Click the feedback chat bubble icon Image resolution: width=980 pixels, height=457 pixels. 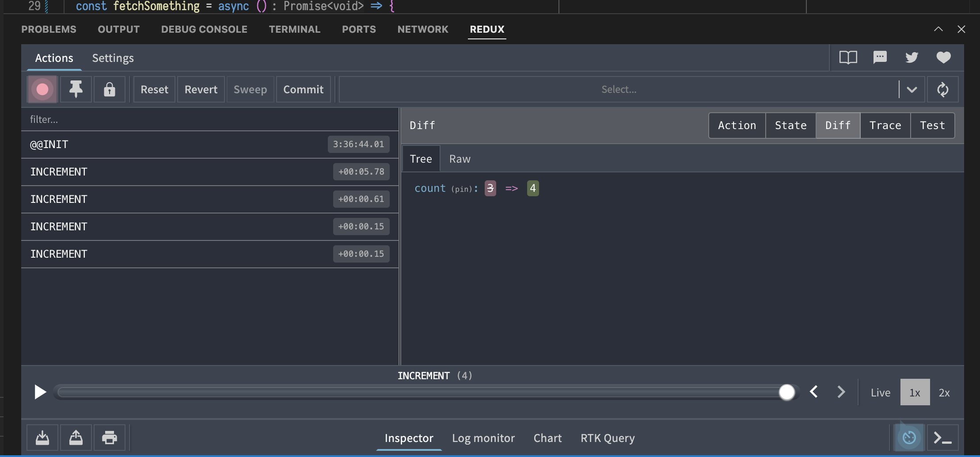click(x=880, y=57)
